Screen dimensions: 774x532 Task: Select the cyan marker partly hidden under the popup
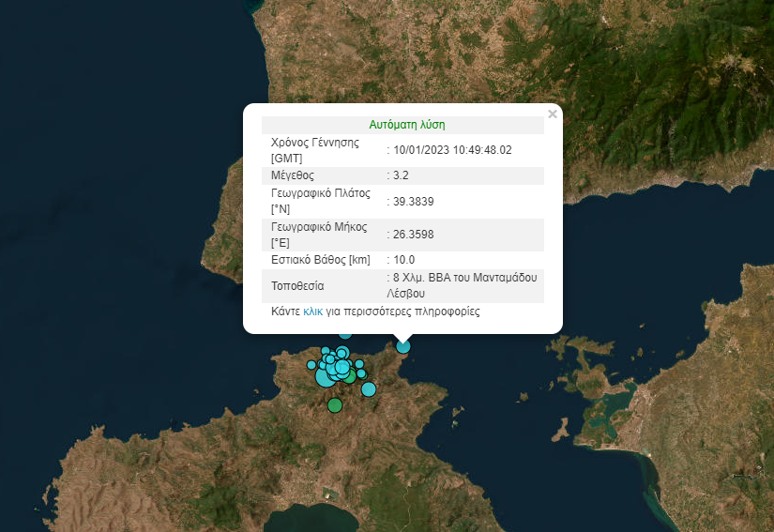345,333
